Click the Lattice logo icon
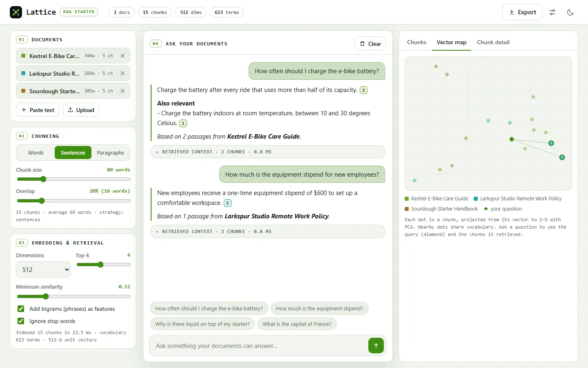This screenshot has width=588, height=368. tap(16, 12)
